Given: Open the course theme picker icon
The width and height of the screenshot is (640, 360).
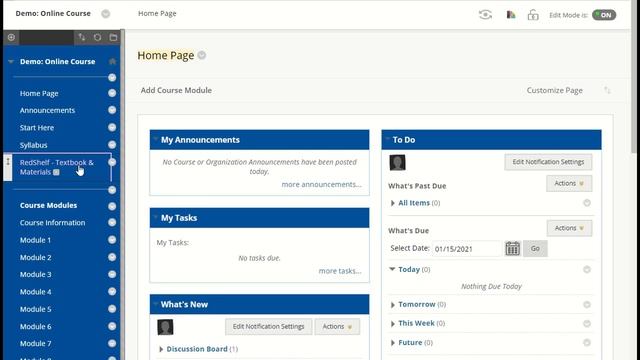Looking at the screenshot, I should [x=511, y=15].
